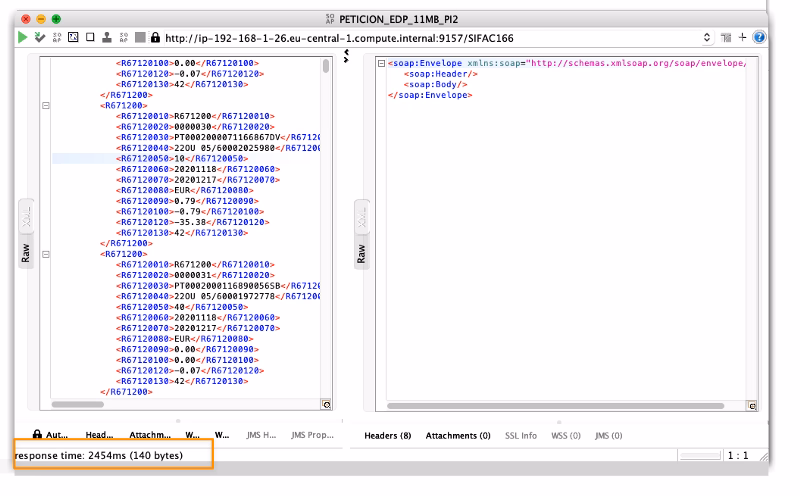Click the stamp icon in toolbar
Viewport: 800px width, 496px height.
tap(107, 37)
